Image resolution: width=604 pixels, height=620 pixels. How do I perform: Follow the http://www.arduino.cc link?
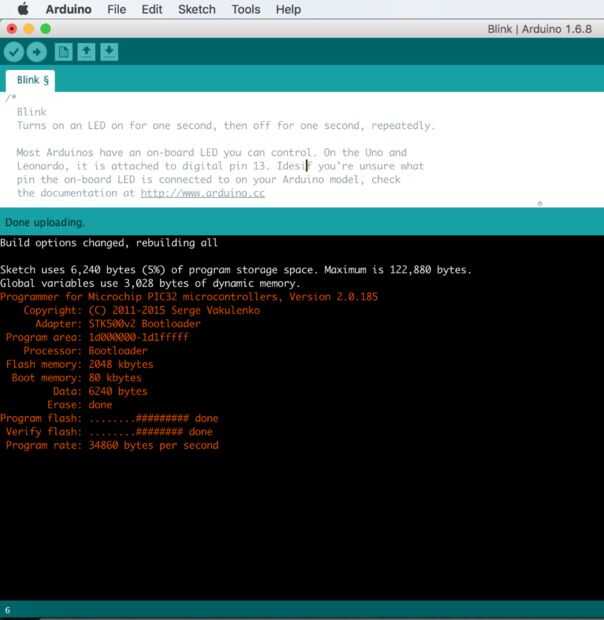(202, 193)
